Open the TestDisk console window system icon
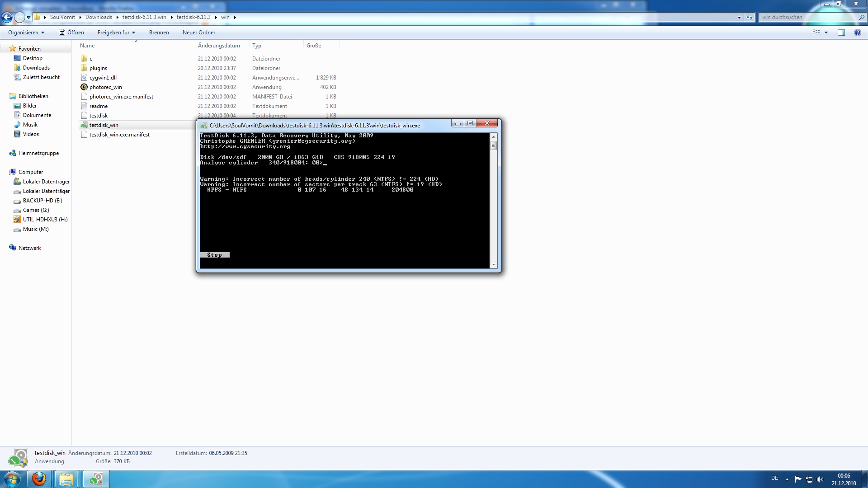The image size is (868, 488). 204,126
